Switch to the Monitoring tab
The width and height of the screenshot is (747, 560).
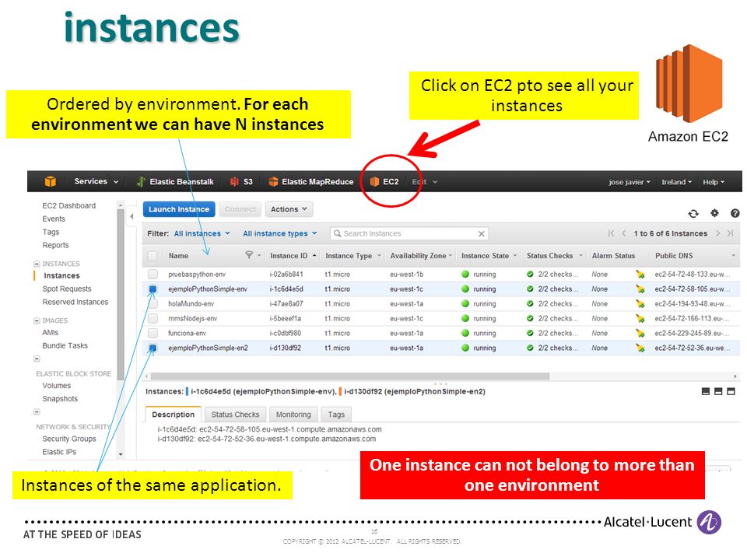click(293, 415)
